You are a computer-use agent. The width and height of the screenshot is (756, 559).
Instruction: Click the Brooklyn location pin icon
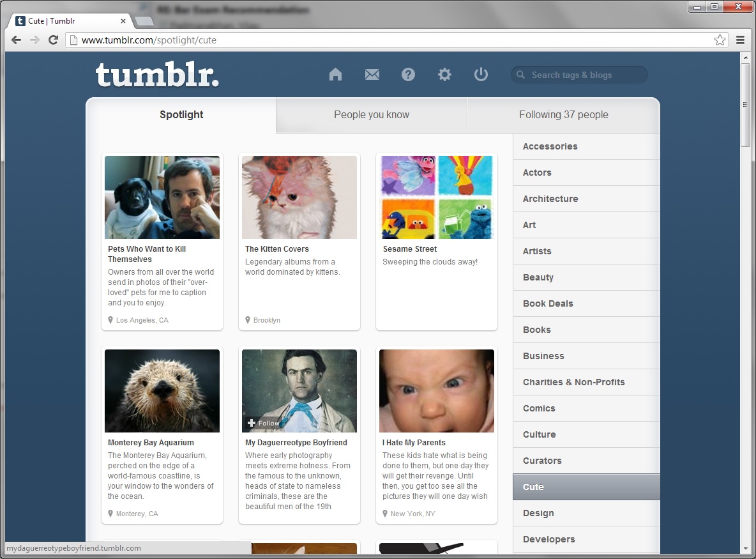[248, 320]
